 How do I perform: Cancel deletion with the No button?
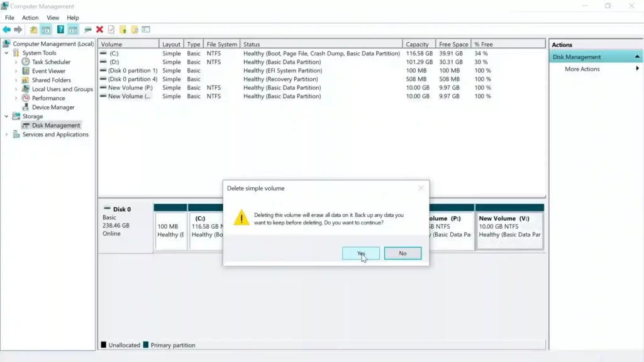[x=402, y=253]
